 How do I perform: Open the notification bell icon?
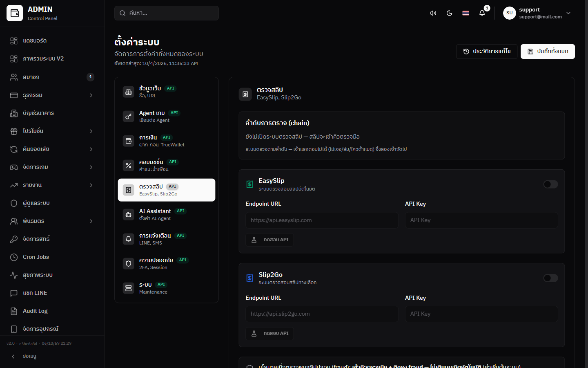tap(482, 13)
